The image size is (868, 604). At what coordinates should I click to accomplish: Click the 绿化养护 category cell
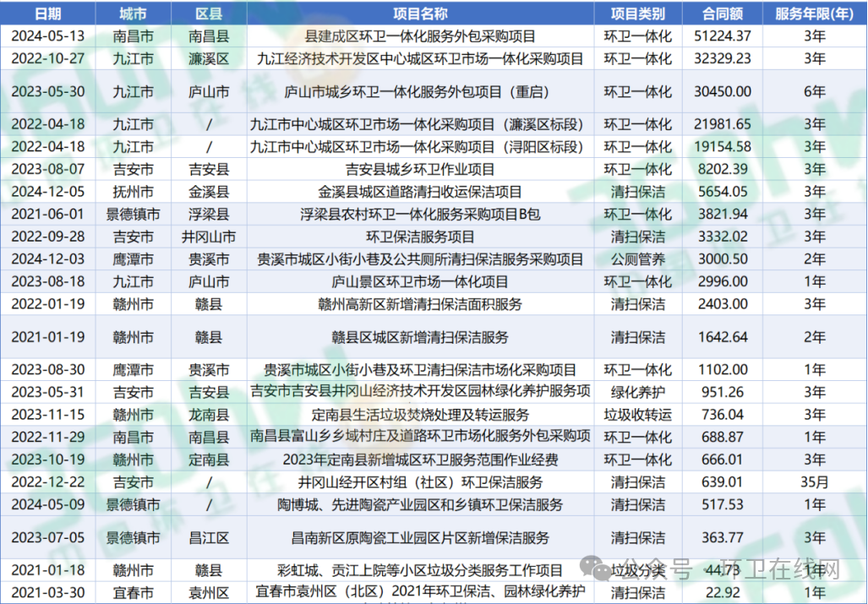[x=638, y=392]
